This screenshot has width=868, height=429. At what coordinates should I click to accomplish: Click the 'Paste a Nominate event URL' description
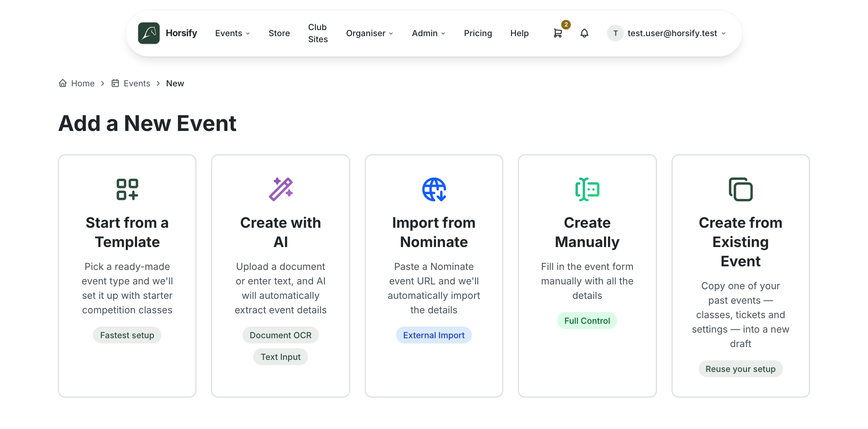click(x=434, y=288)
